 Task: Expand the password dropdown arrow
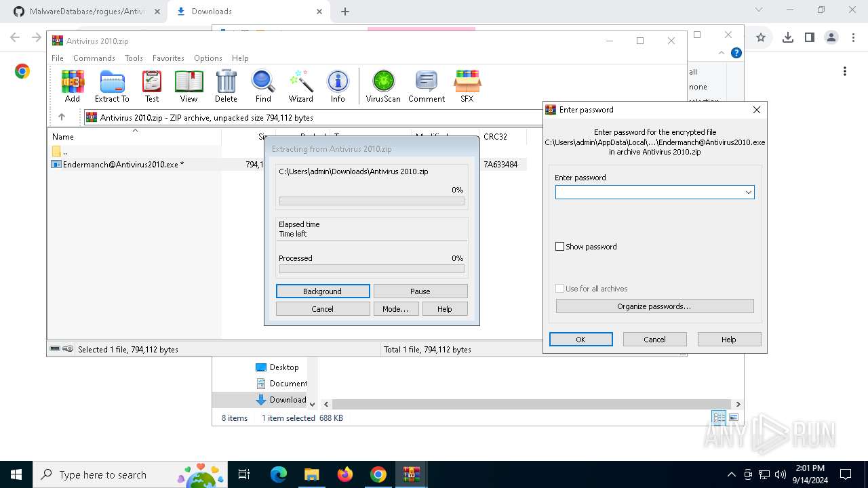click(x=749, y=192)
